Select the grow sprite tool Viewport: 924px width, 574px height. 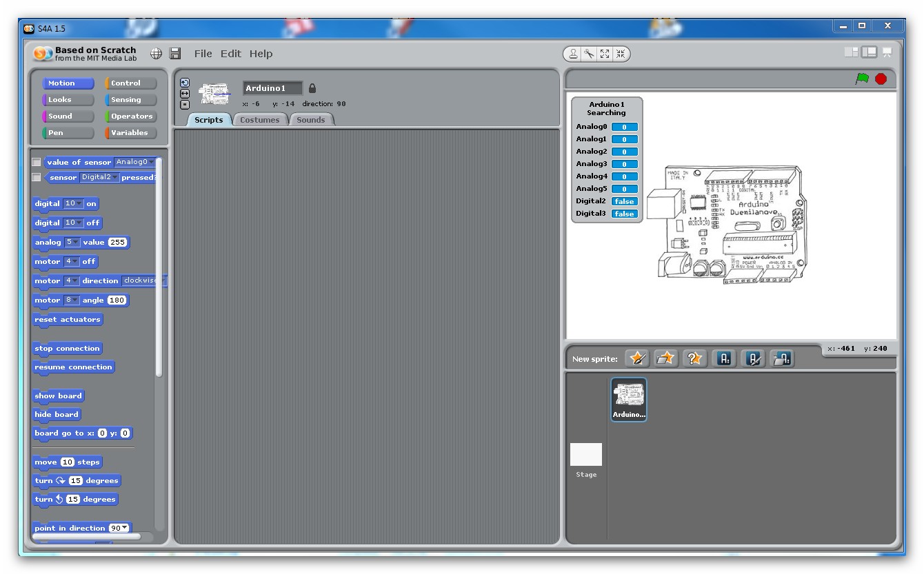click(605, 54)
